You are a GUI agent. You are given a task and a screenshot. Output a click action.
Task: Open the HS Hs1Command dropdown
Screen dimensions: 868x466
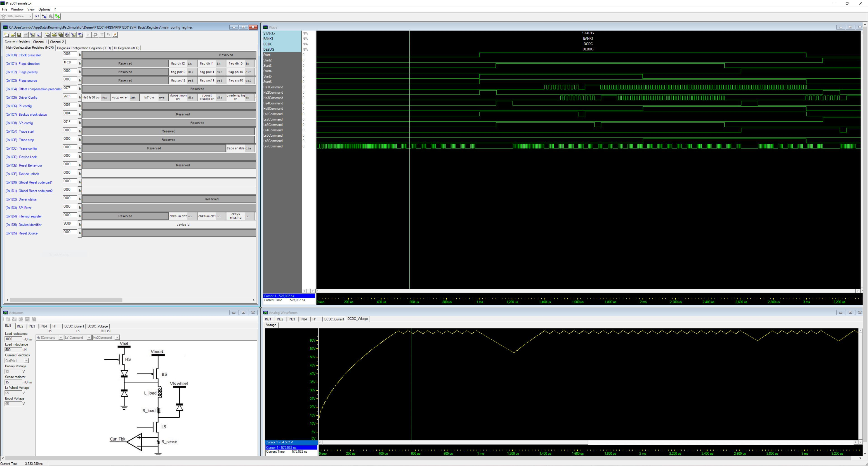click(x=61, y=338)
